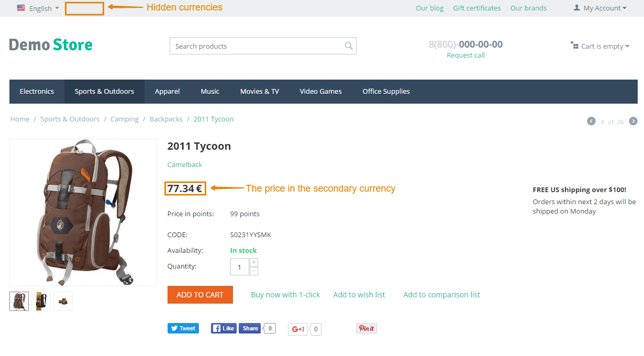Open the Electronics category menu
Image resolution: width=644 pixels, height=356 pixels.
coord(37,92)
